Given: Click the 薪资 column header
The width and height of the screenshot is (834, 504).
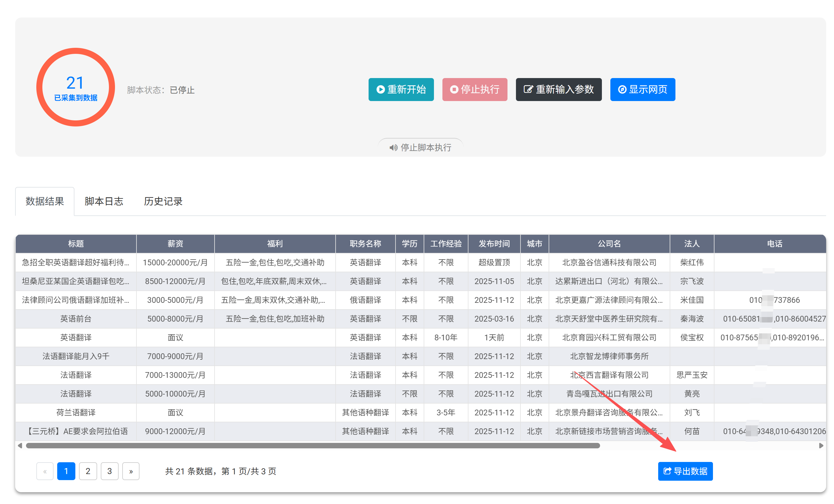Looking at the screenshot, I should pyautogui.click(x=175, y=244).
